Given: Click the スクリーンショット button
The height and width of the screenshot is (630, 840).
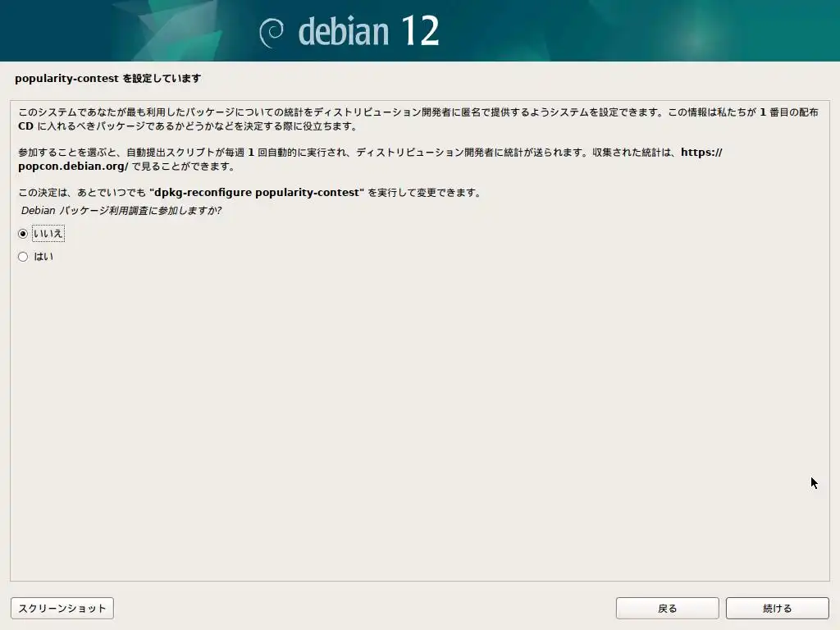Looking at the screenshot, I should click(x=62, y=608).
